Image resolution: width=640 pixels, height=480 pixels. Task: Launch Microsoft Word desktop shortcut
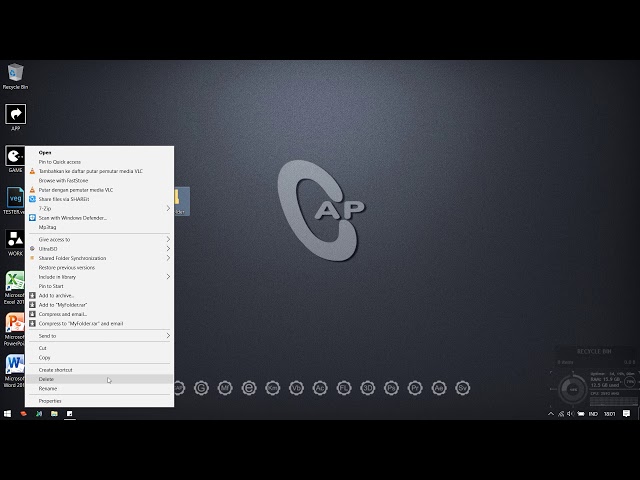click(14, 371)
